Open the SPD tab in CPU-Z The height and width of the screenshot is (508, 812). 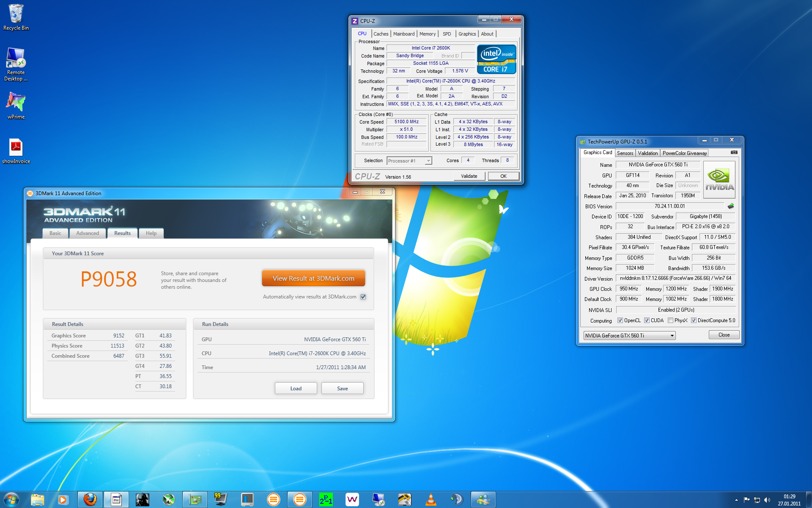click(447, 34)
